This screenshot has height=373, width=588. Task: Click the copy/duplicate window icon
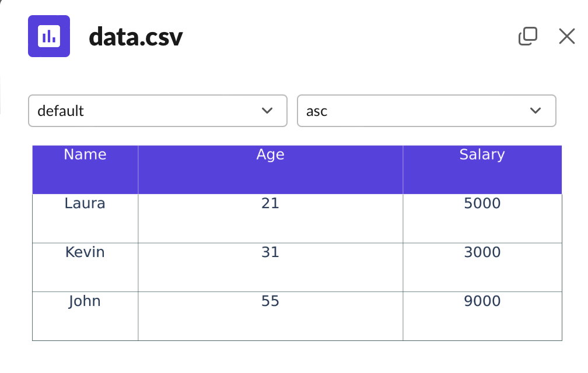click(527, 36)
